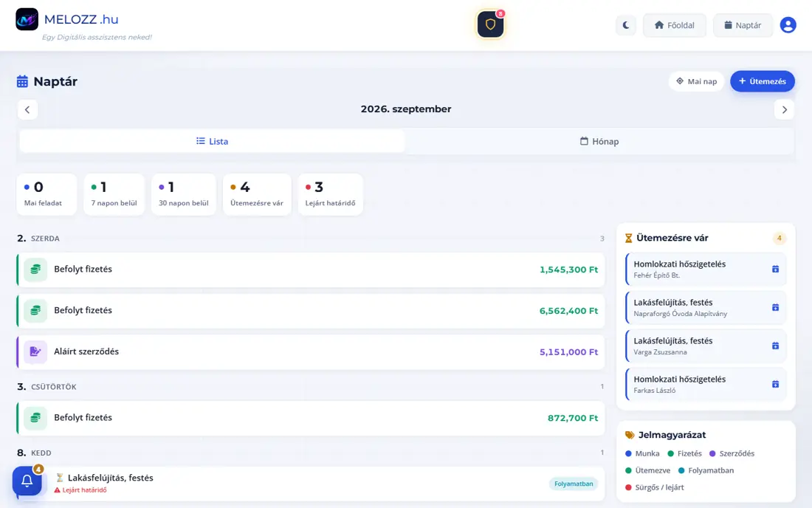Create new item with Ütemezés button
The width and height of the screenshot is (812, 508).
[x=763, y=81]
